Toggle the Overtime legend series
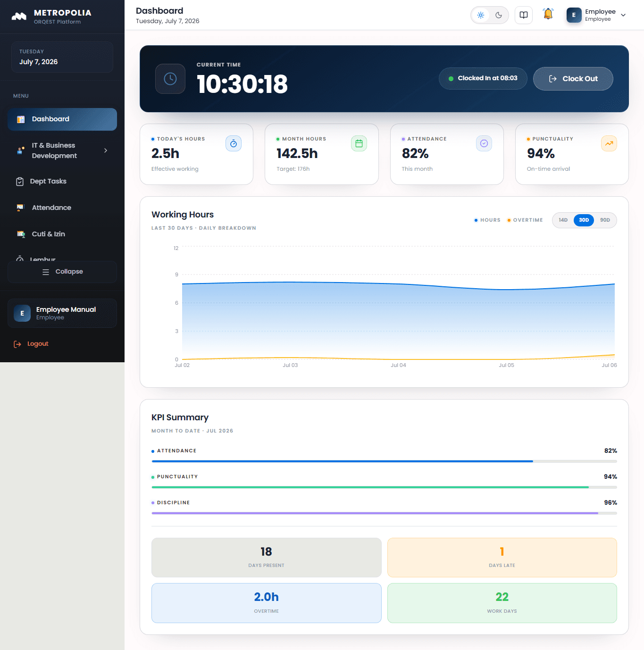The height and width of the screenshot is (650, 644). point(525,220)
